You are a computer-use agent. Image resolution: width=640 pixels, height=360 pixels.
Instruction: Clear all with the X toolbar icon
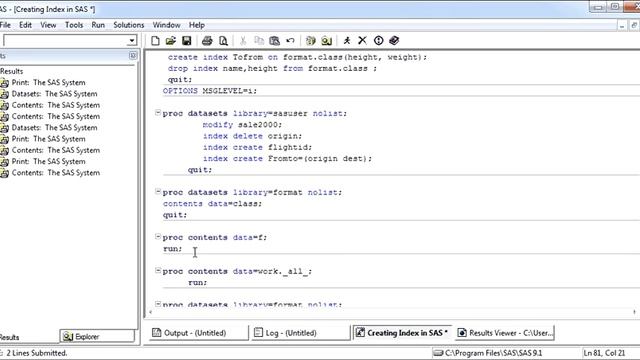(362, 40)
